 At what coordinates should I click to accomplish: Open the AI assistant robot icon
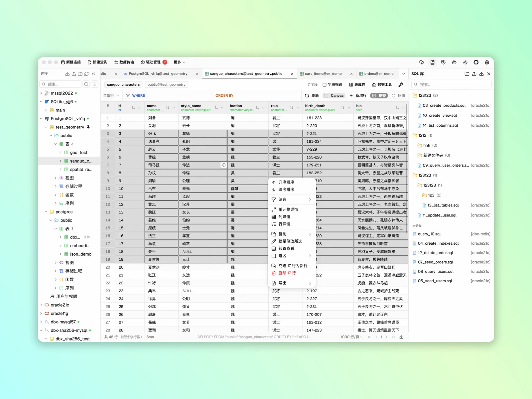pos(454,62)
